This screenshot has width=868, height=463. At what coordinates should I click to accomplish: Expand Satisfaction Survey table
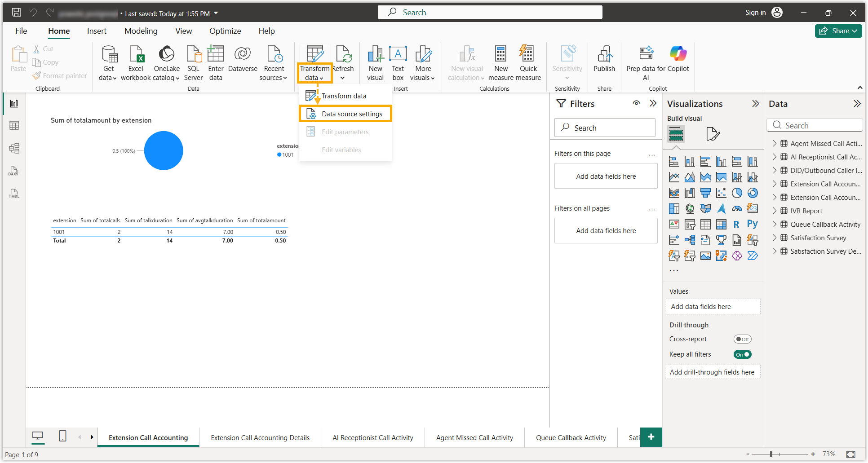775,238
